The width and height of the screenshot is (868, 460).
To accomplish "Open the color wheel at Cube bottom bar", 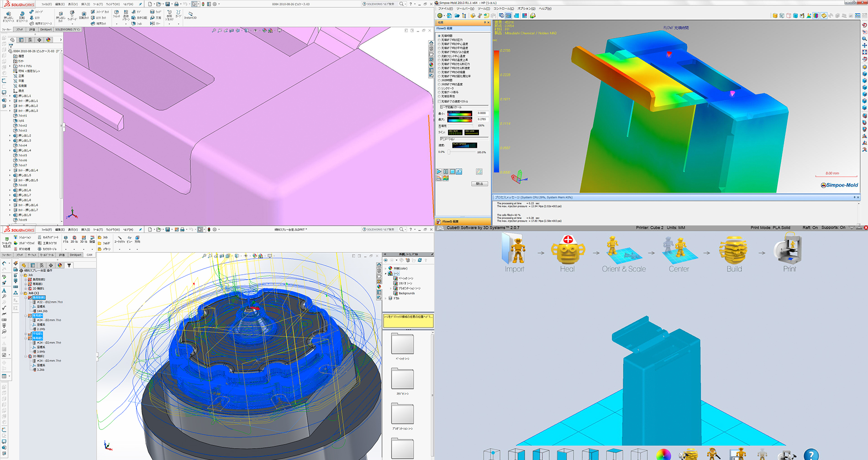I will point(663,455).
